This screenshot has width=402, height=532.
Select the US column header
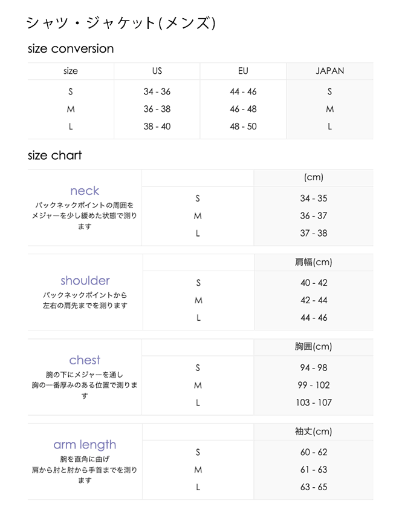pyautogui.click(x=157, y=71)
